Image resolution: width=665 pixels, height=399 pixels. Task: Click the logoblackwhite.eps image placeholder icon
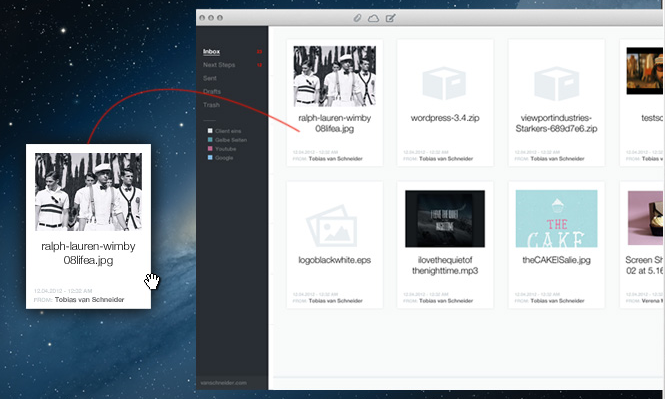click(x=332, y=225)
